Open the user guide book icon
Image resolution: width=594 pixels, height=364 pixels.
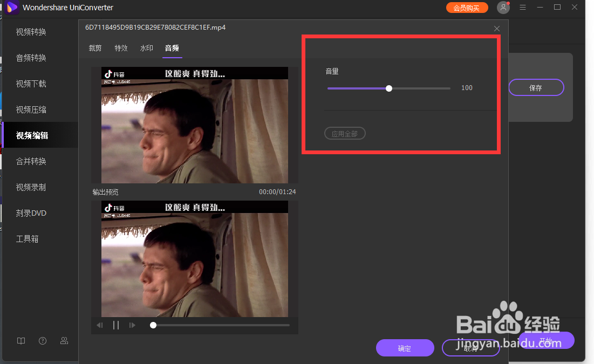(x=21, y=341)
